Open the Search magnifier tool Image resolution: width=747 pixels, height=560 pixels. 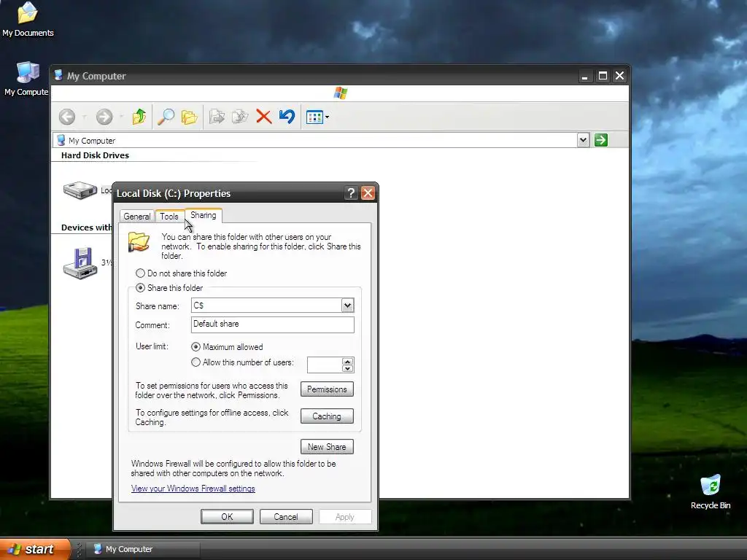166,117
